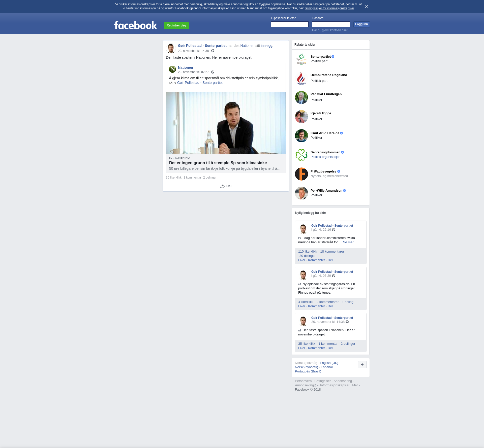Click main post timestamp 20. november kl. 14:38
The image size is (484, 448).
pyautogui.click(x=193, y=51)
